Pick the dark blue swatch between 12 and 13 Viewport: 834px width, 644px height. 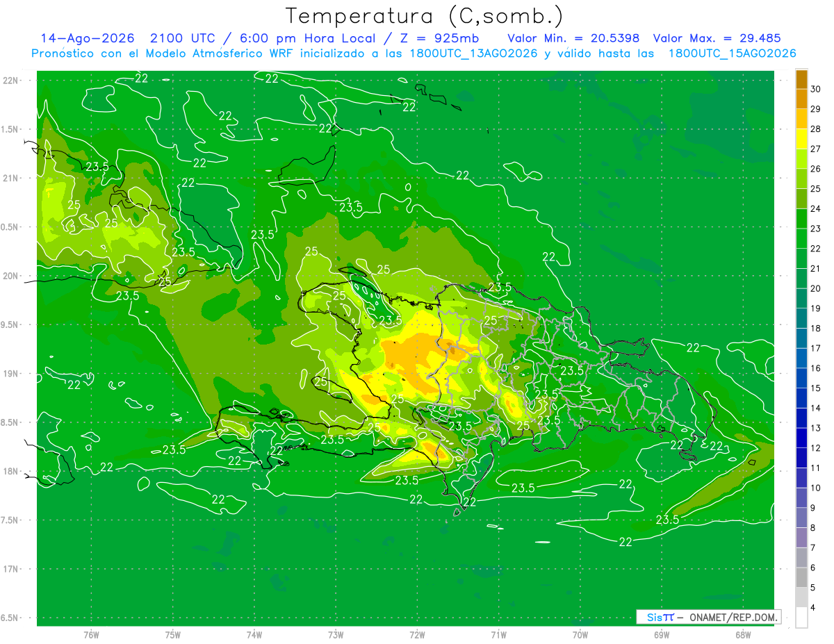(801, 438)
